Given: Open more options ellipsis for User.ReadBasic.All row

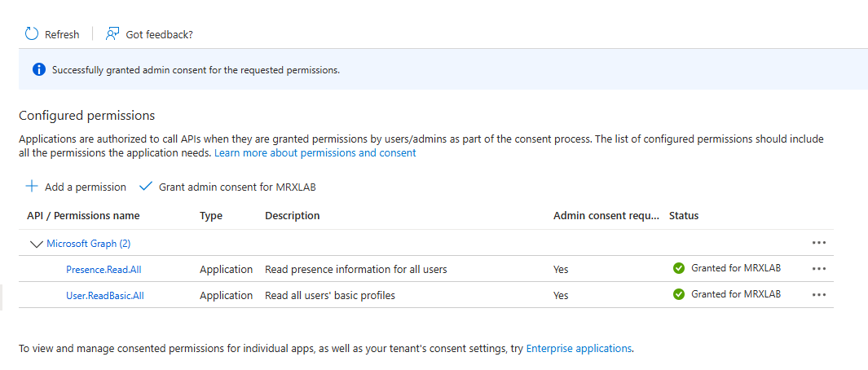Looking at the screenshot, I should point(819,294).
